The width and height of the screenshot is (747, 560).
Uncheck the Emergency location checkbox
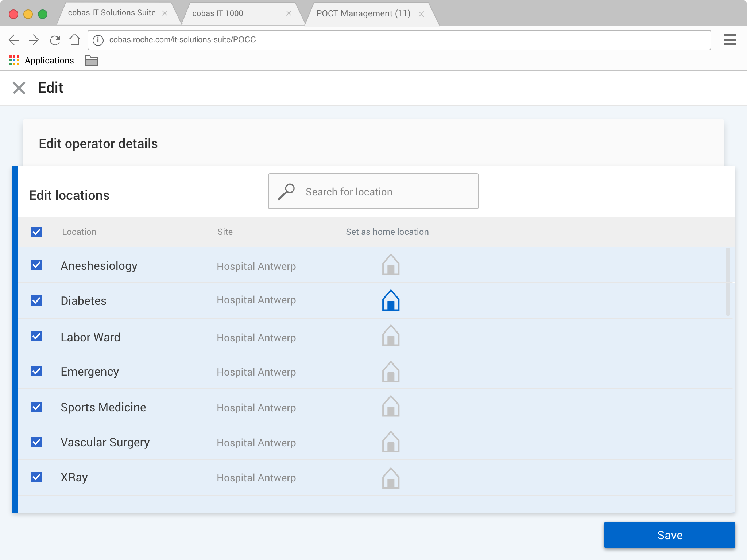pos(36,371)
